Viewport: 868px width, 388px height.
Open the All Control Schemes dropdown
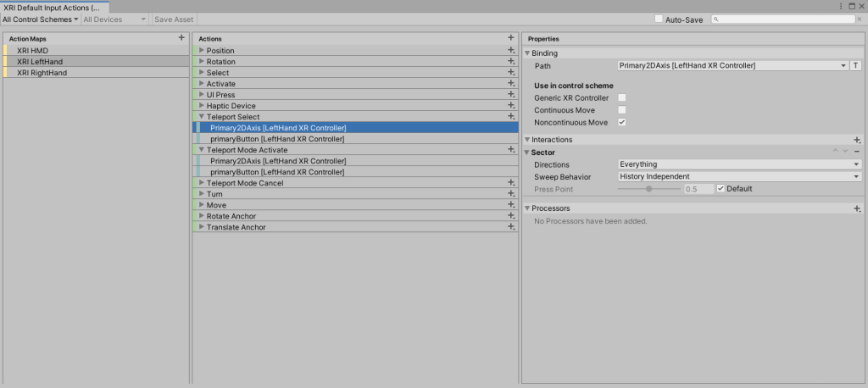coord(40,19)
